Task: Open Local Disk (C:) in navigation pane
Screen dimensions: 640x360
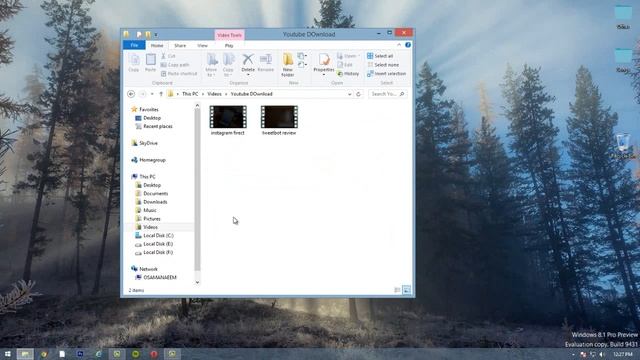Action: pyautogui.click(x=154, y=236)
